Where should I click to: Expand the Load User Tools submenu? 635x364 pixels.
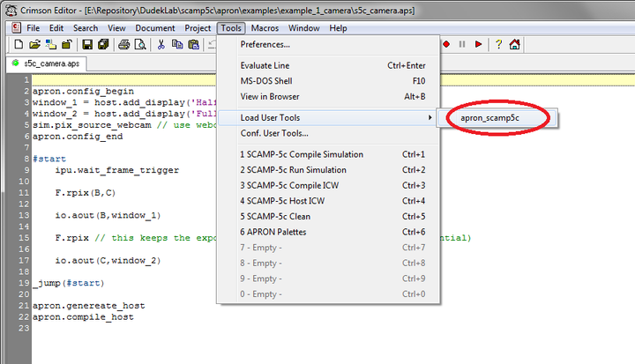(x=327, y=118)
